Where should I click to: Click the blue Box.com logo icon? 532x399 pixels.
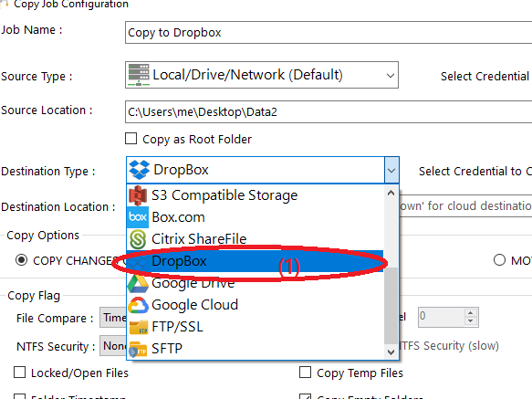138,217
